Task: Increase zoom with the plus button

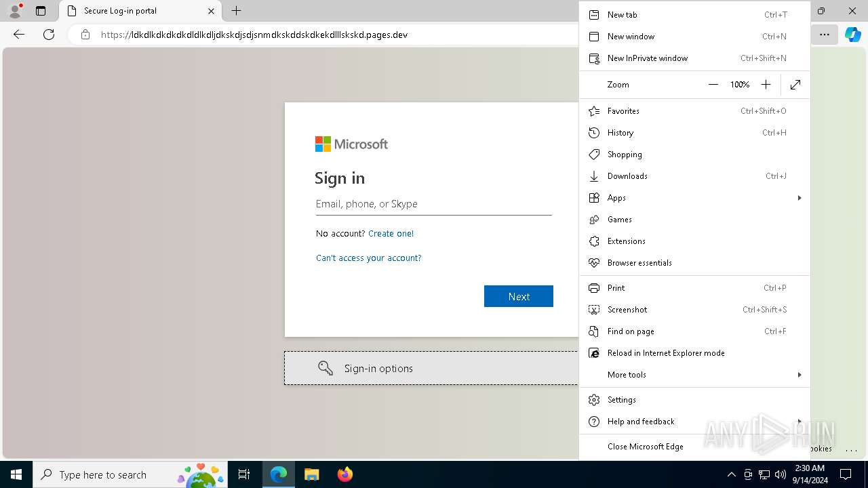Action: coord(766,85)
